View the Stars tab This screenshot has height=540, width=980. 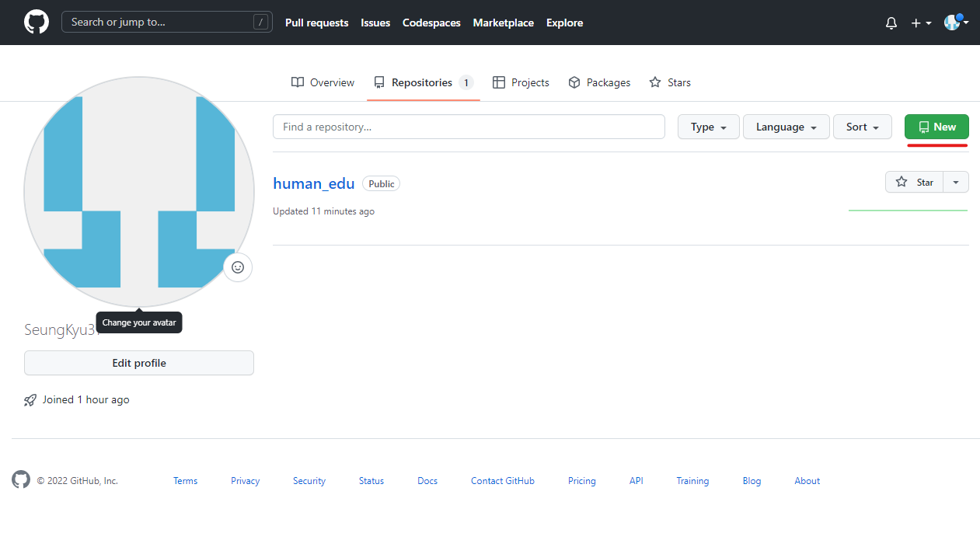670,82
